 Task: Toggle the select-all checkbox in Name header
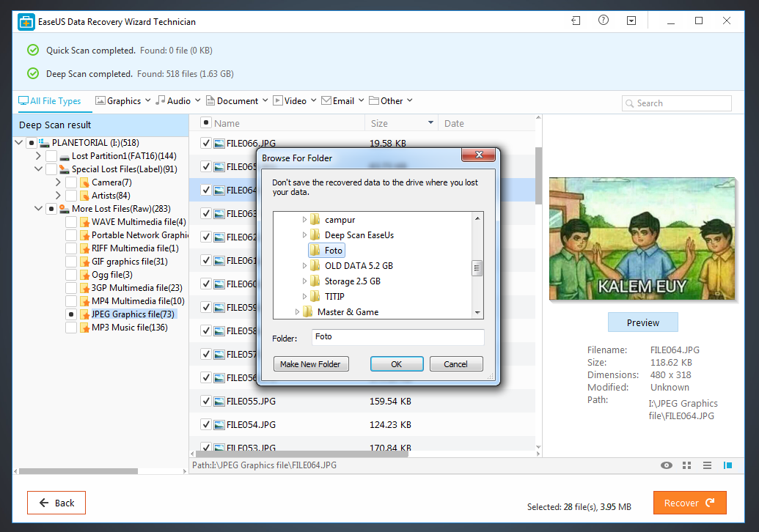[206, 122]
